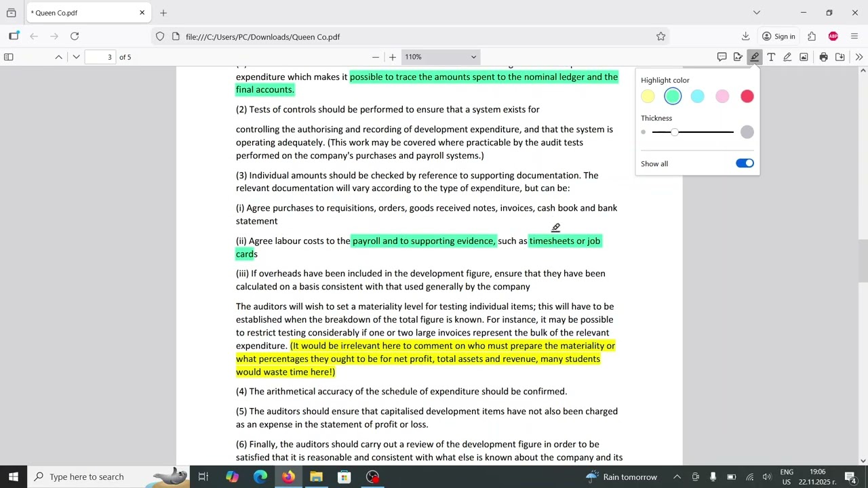Open Task View on taskbar
Screen dimensions: 868x488
[203, 476]
